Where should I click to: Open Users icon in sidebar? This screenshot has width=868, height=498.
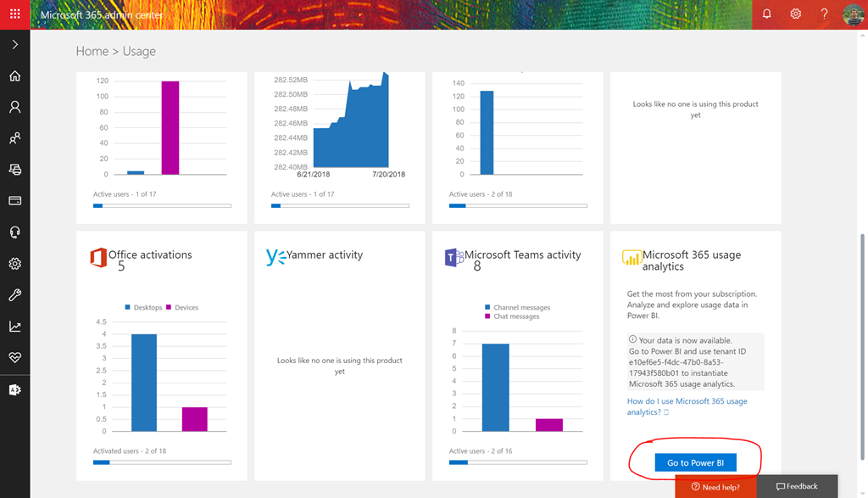pyautogui.click(x=15, y=107)
